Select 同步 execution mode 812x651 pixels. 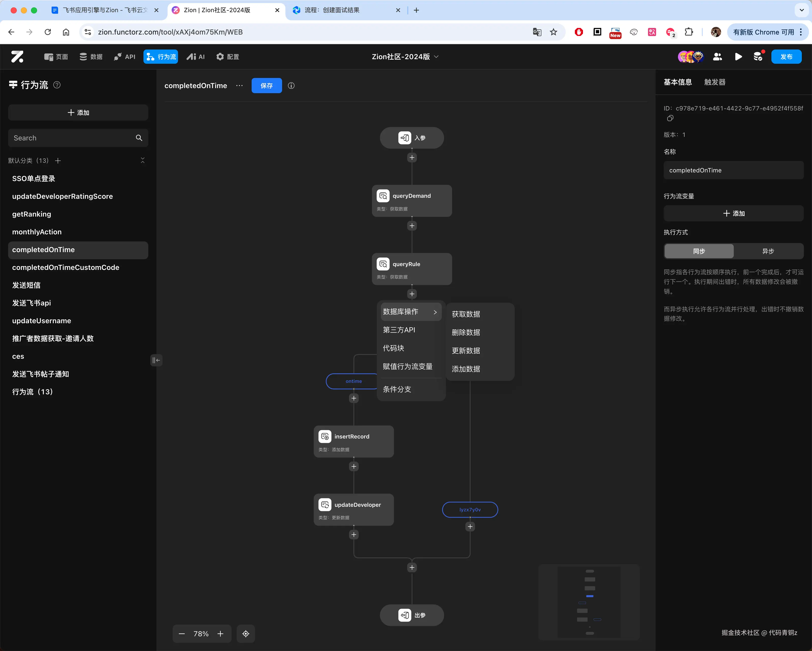point(699,251)
